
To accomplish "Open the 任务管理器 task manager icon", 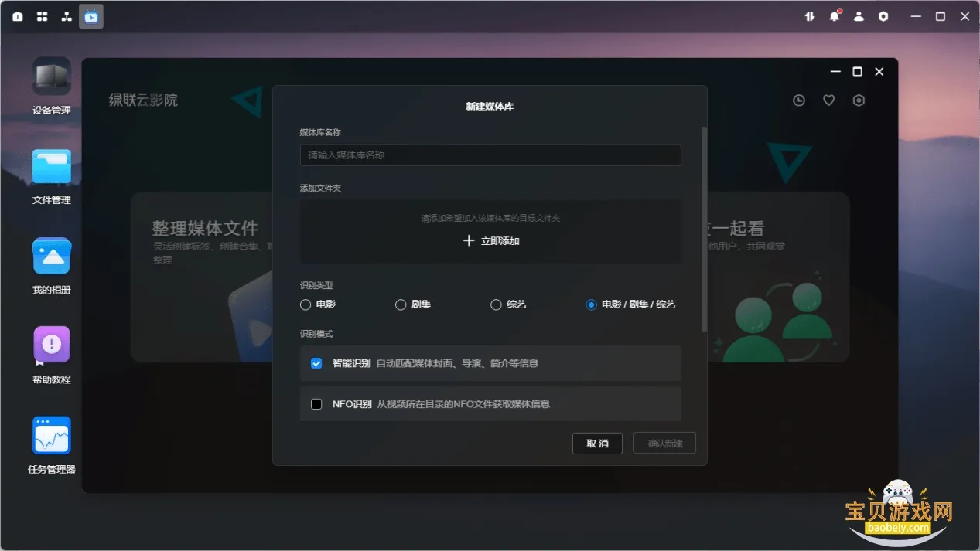I will pyautogui.click(x=52, y=436).
